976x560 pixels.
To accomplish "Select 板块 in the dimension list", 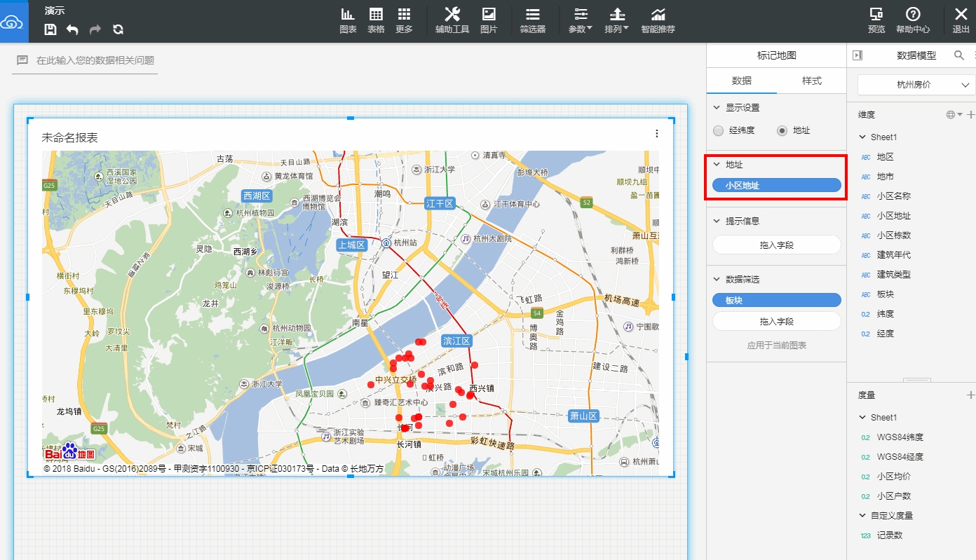I will [885, 294].
